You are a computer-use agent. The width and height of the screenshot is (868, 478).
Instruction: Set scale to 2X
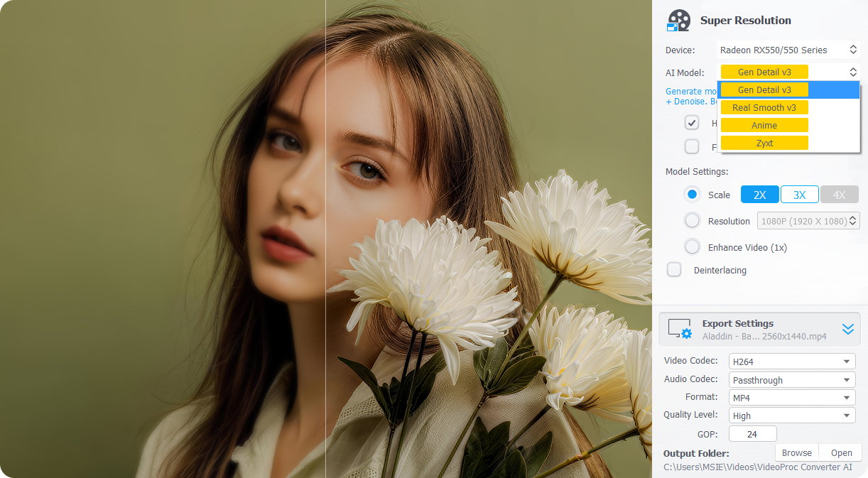pyautogui.click(x=760, y=195)
